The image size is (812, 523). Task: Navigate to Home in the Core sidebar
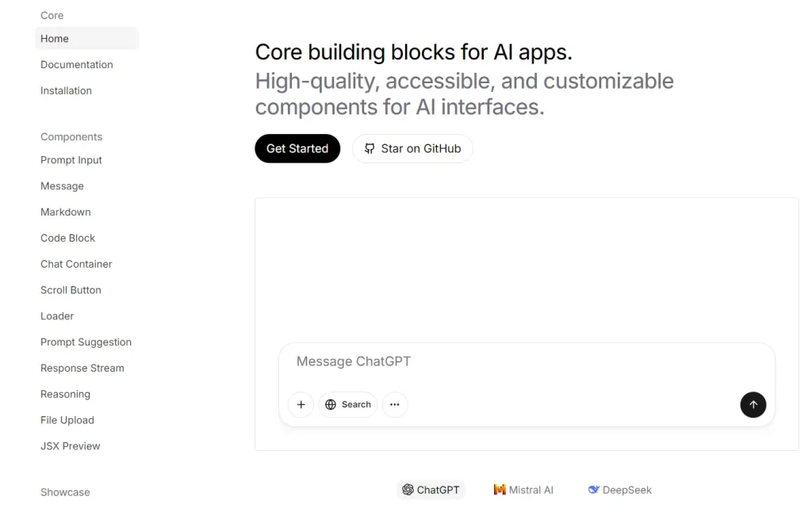pyautogui.click(x=54, y=38)
